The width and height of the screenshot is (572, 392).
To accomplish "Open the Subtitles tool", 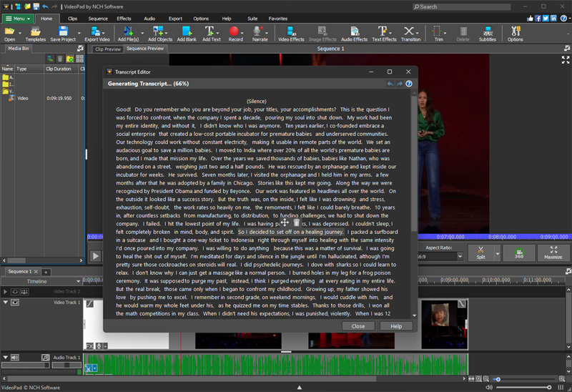I will pos(488,34).
